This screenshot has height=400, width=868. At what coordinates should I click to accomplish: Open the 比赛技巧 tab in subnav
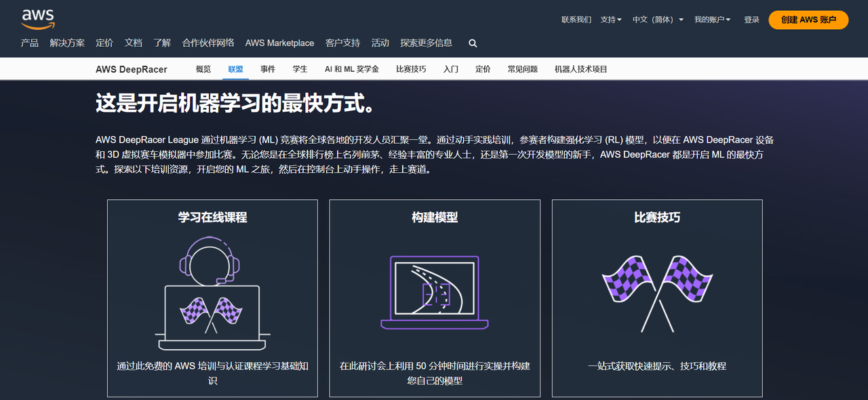[411, 69]
